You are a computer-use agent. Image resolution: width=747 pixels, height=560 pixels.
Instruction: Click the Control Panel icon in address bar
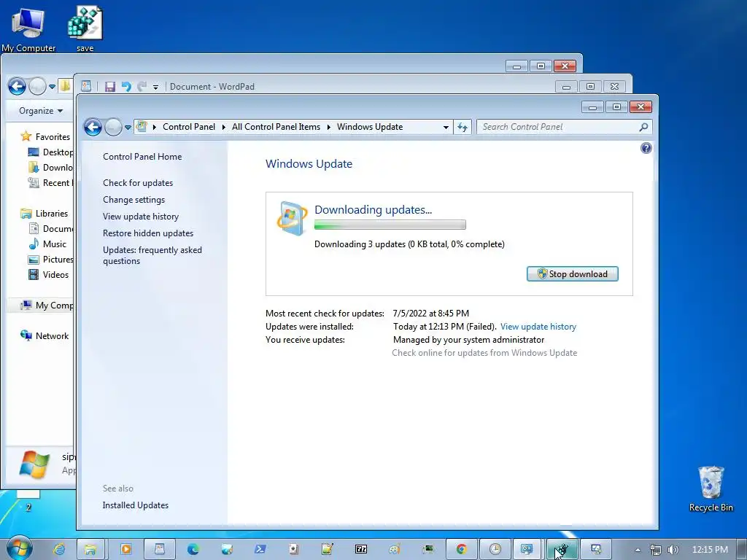(142, 127)
